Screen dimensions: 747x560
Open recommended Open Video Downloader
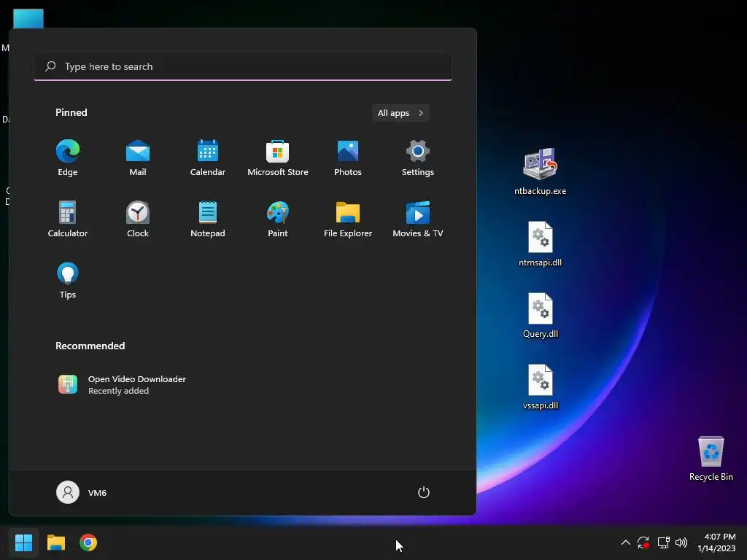122,384
